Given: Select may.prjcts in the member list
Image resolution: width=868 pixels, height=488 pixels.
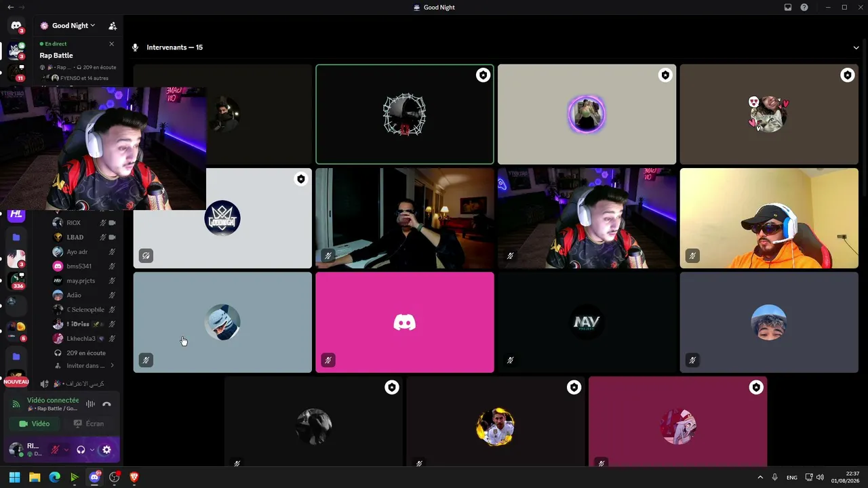Looking at the screenshot, I should coord(83,281).
